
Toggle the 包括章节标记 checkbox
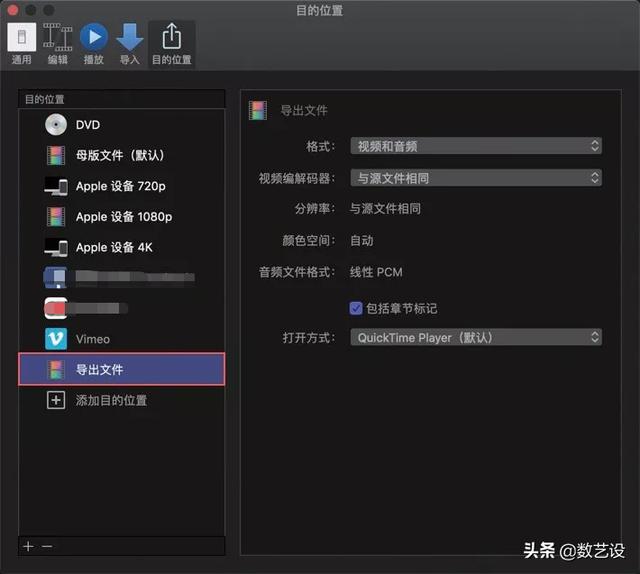[x=356, y=308]
